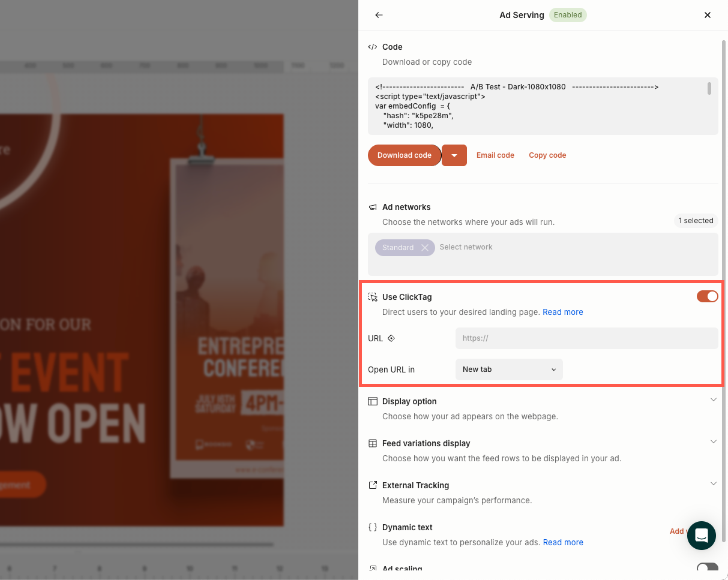Disable the Use ClickTag toggle

(x=707, y=296)
